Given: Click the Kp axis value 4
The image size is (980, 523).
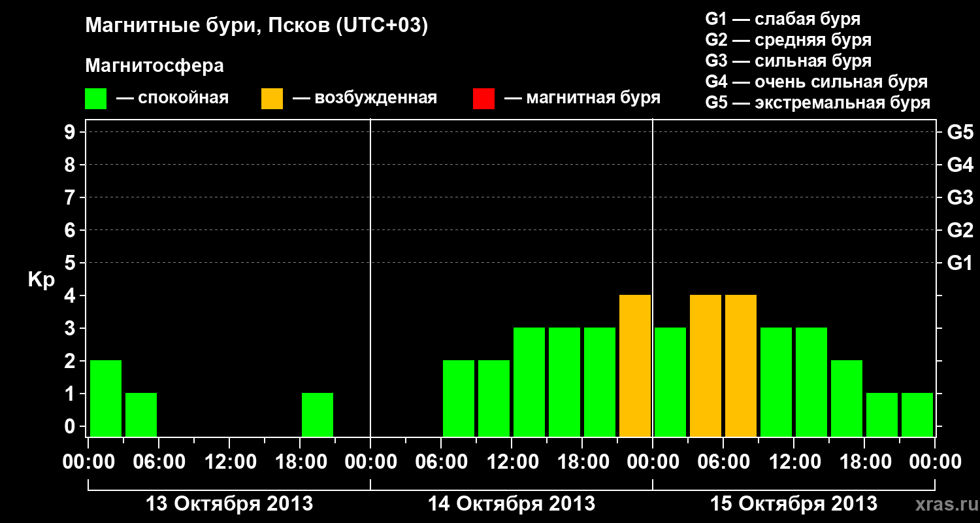Looking at the screenshot, I should tap(71, 295).
